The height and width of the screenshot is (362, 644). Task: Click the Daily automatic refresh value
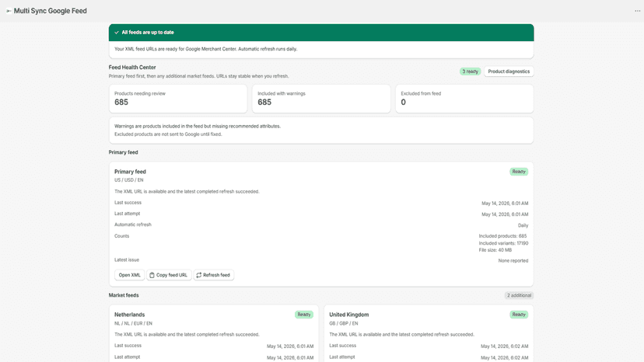click(523, 225)
